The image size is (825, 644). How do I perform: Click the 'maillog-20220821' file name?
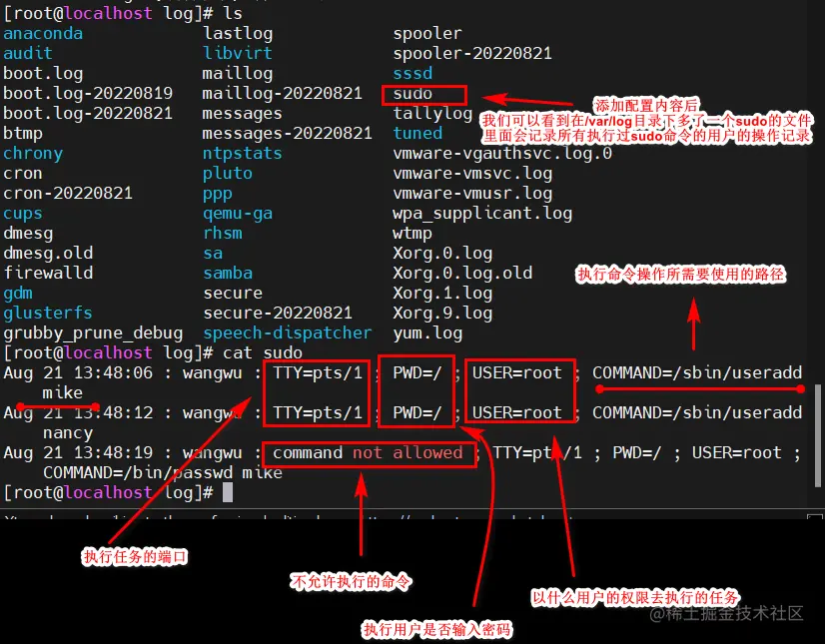click(x=283, y=93)
